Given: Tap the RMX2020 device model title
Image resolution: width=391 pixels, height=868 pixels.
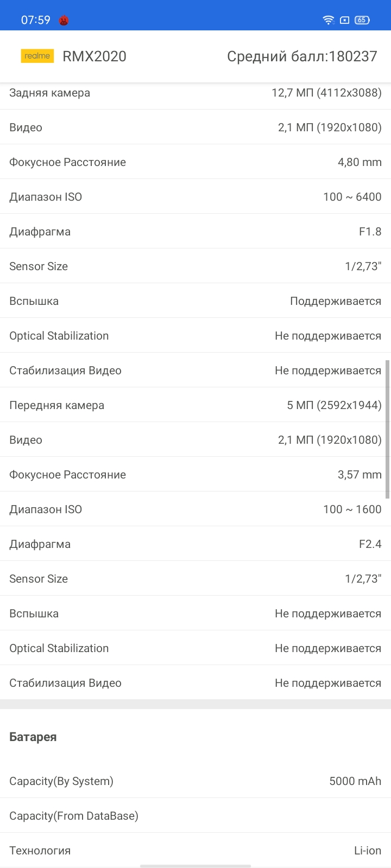Looking at the screenshot, I should [94, 56].
